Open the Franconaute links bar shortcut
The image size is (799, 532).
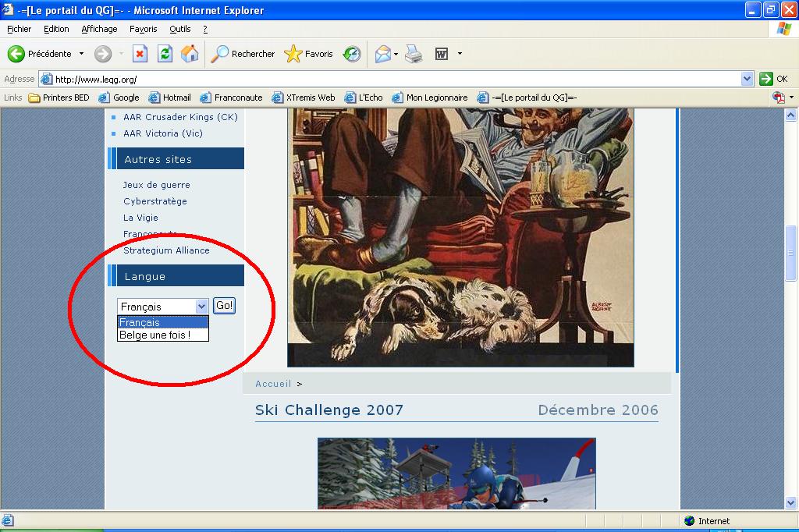coord(231,98)
